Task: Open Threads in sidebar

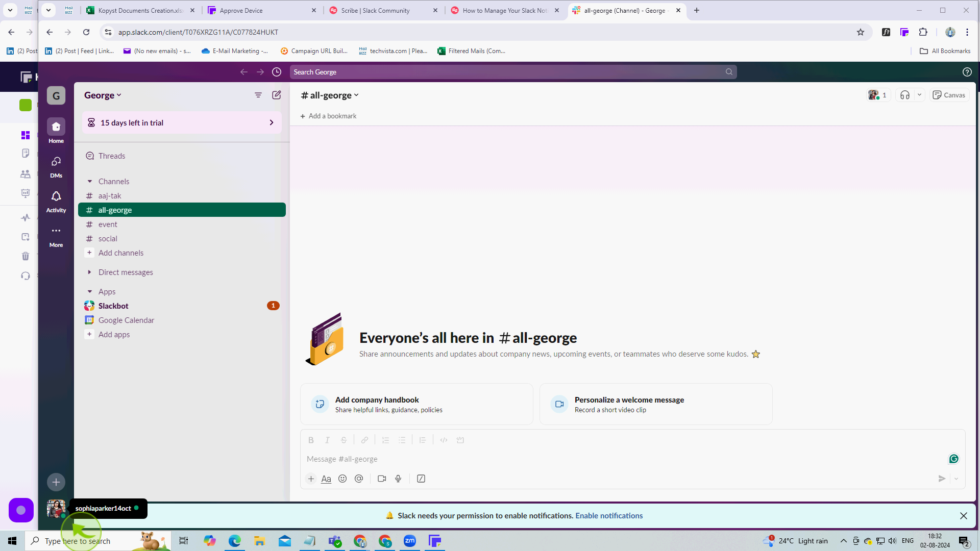Action: (182, 156)
